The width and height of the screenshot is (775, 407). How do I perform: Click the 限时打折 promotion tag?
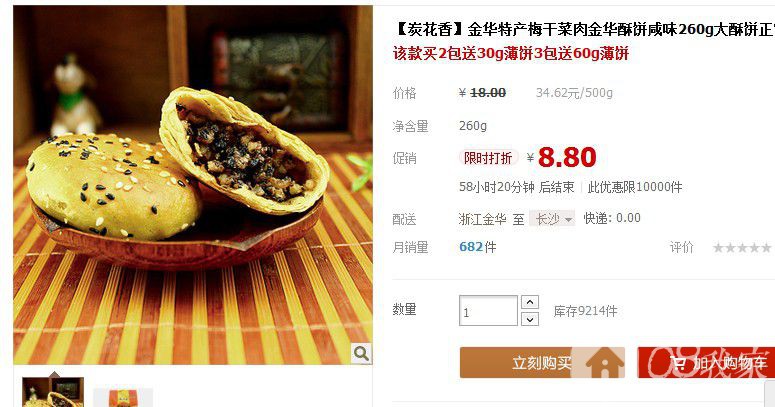tap(488, 158)
